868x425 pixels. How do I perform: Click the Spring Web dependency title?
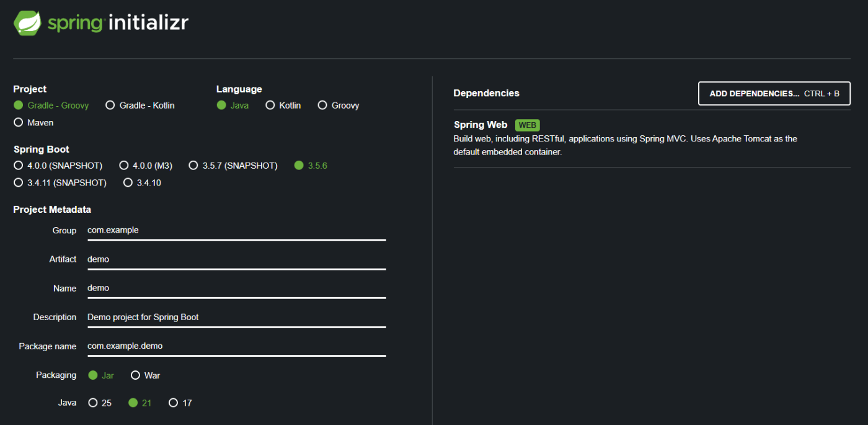(480, 125)
